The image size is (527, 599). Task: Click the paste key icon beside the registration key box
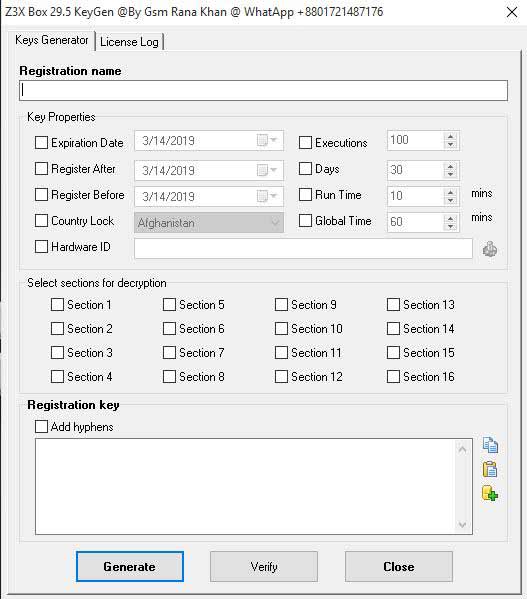tap(490, 469)
